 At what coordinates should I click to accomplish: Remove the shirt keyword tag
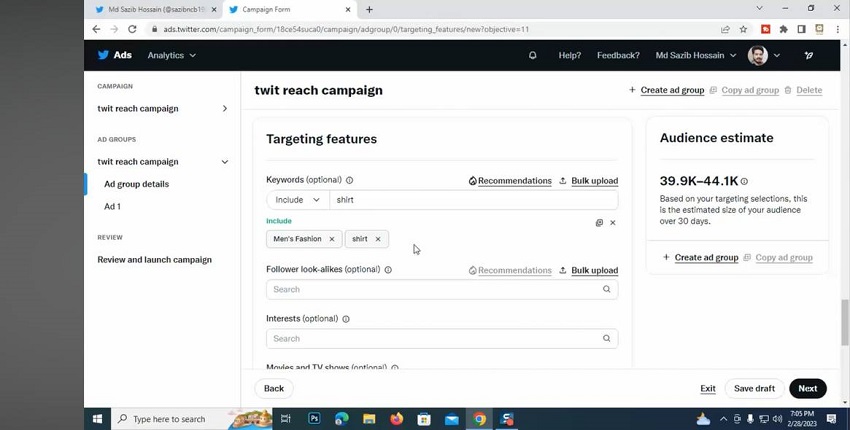[x=378, y=239]
